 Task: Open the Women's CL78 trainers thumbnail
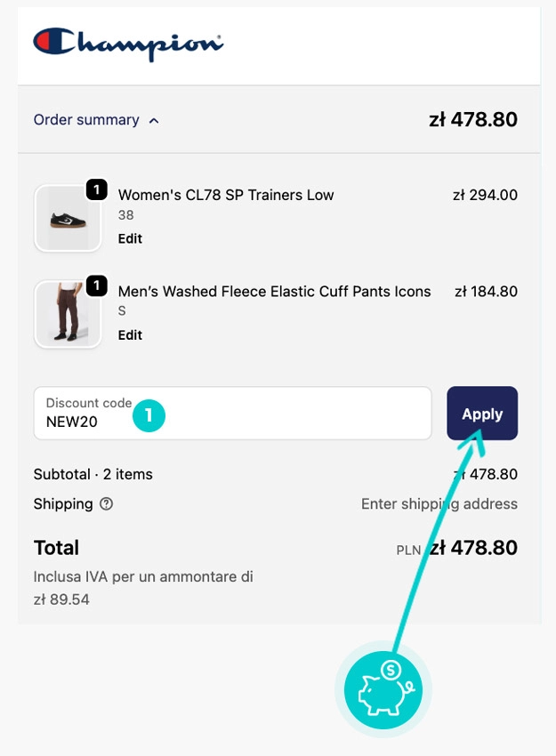click(68, 218)
